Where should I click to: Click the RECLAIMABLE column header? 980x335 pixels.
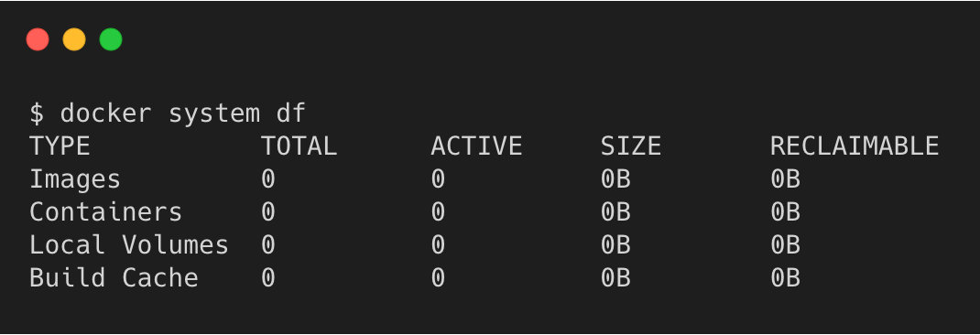click(x=855, y=146)
